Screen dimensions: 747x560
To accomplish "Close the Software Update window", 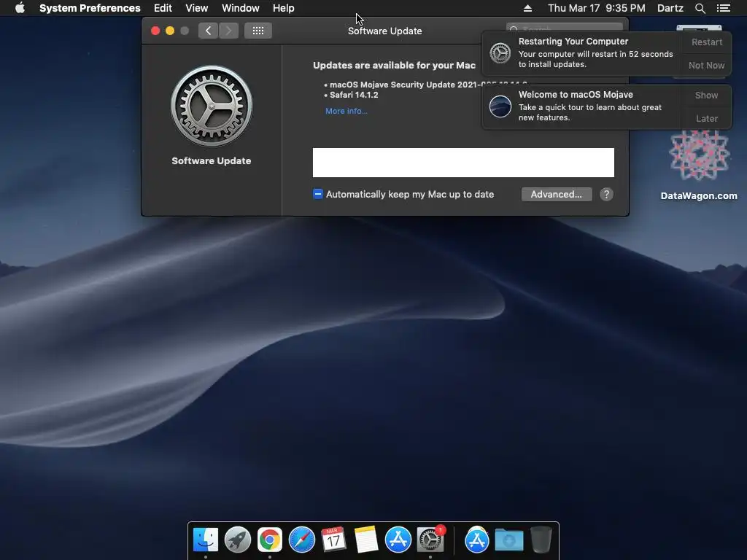I will click(155, 31).
